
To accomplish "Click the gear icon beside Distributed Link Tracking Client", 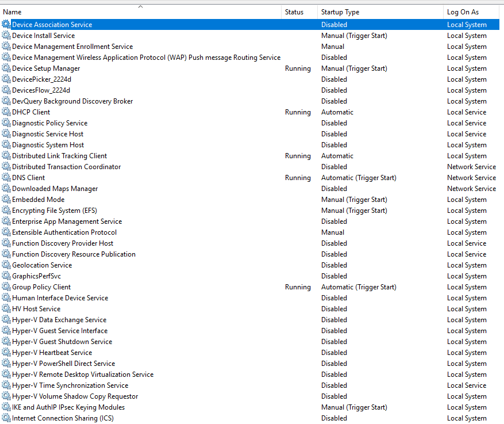I will [x=6, y=156].
